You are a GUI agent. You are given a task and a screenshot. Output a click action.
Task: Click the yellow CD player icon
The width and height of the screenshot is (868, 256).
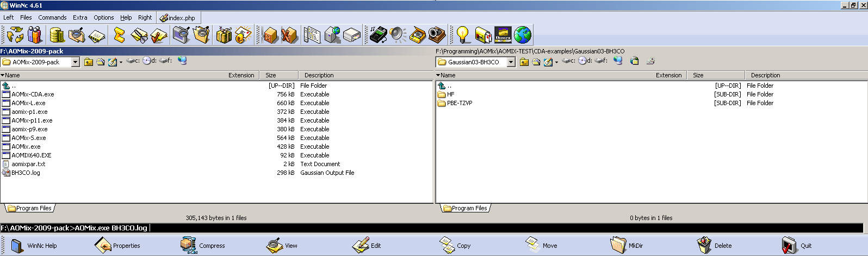(418, 35)
